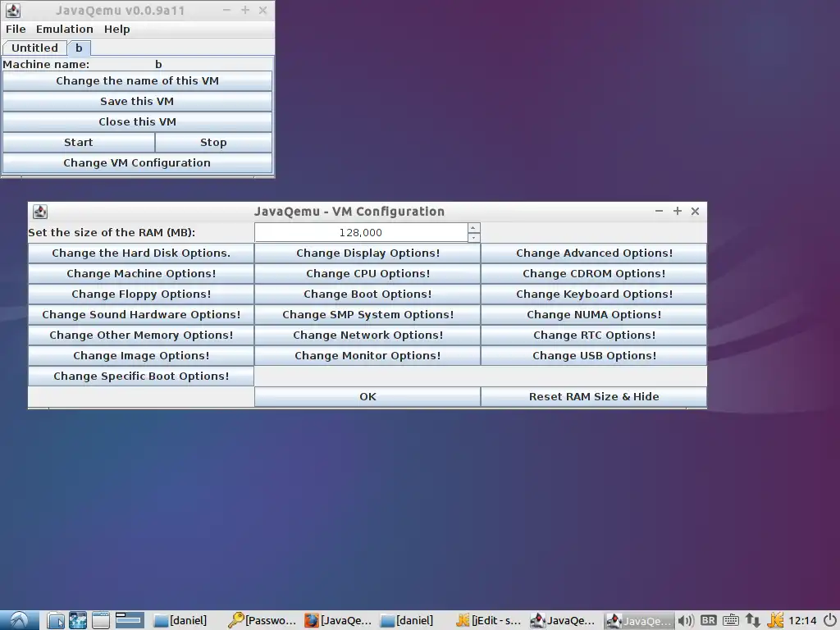Image resolution: width=840 pixels, height=630 pixels.
Task: Open Change Image Options
Action: tap(141, 356)
